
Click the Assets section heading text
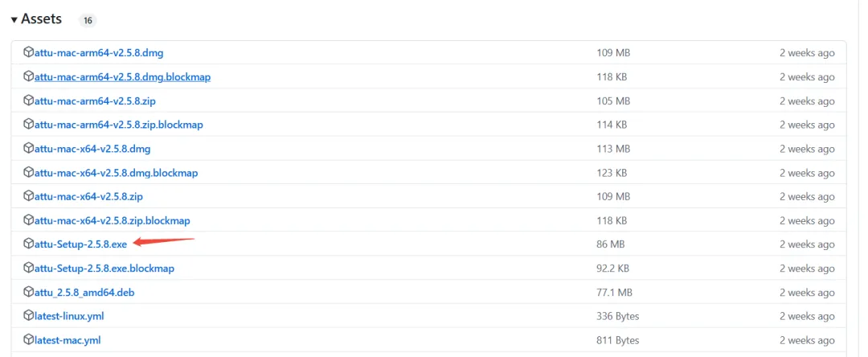[41, 19]
